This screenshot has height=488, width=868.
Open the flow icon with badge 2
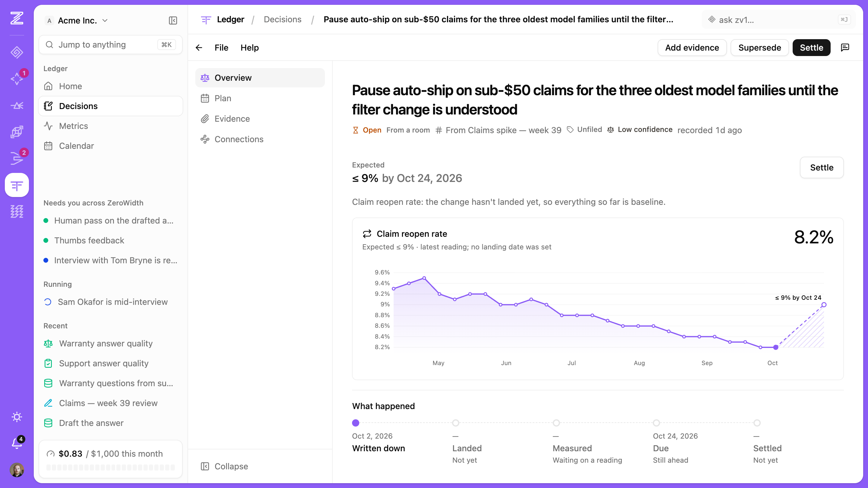[x=17, y=158]
